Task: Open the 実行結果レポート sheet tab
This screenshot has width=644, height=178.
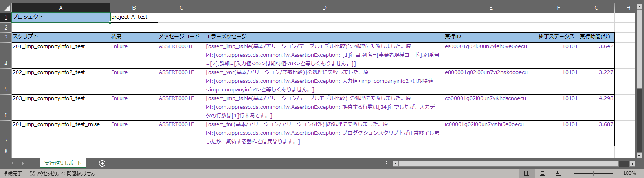Action: point(62,163)
